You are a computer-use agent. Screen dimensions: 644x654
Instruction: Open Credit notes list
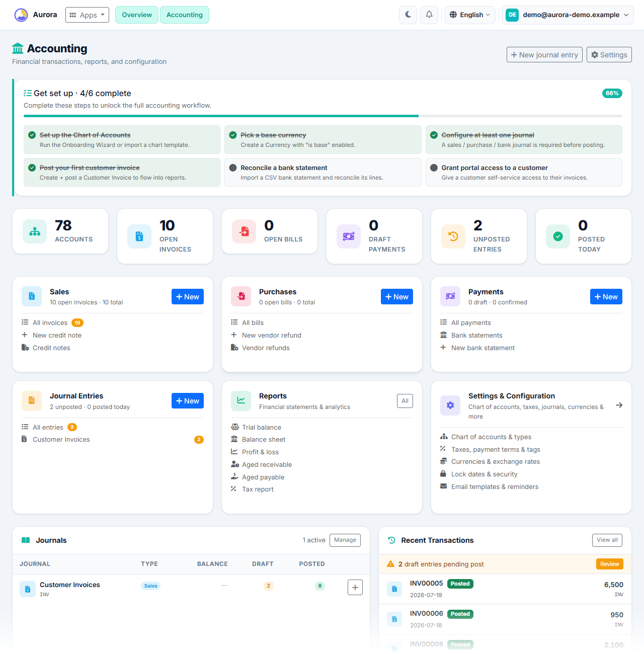[x=51, y=348]
